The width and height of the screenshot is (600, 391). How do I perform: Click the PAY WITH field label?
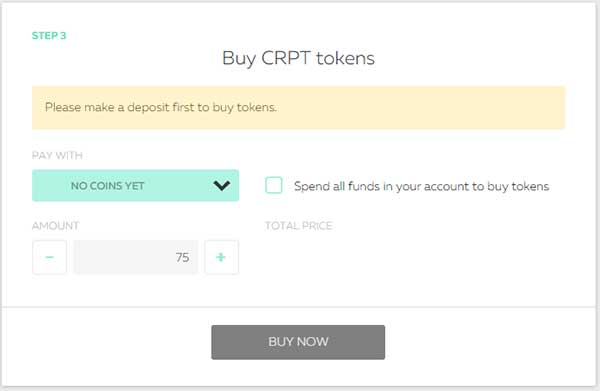(57, 155)
